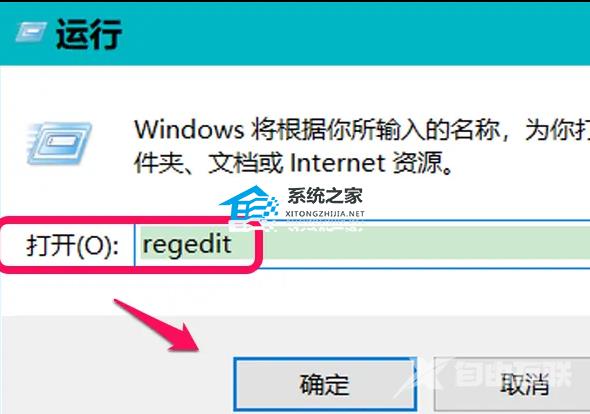Viewport: 590px width, 414px height.
Task: Click the large Run dialog icon
Action: [59, 144]
